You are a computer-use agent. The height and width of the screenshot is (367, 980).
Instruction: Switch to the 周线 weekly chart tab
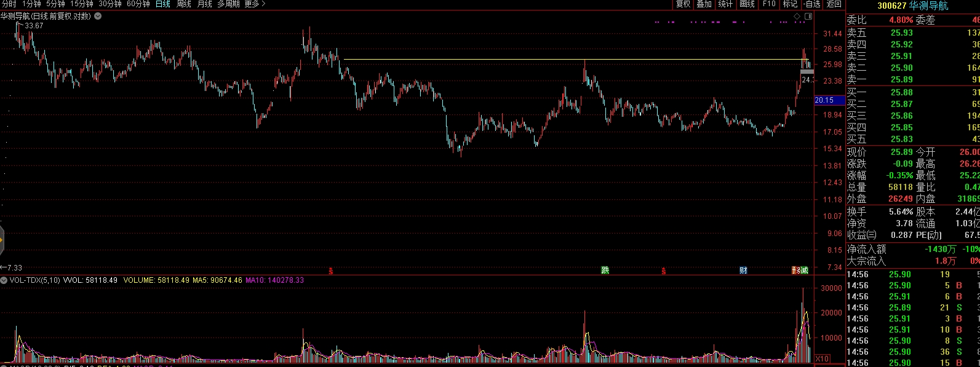[x=184, y=4]
